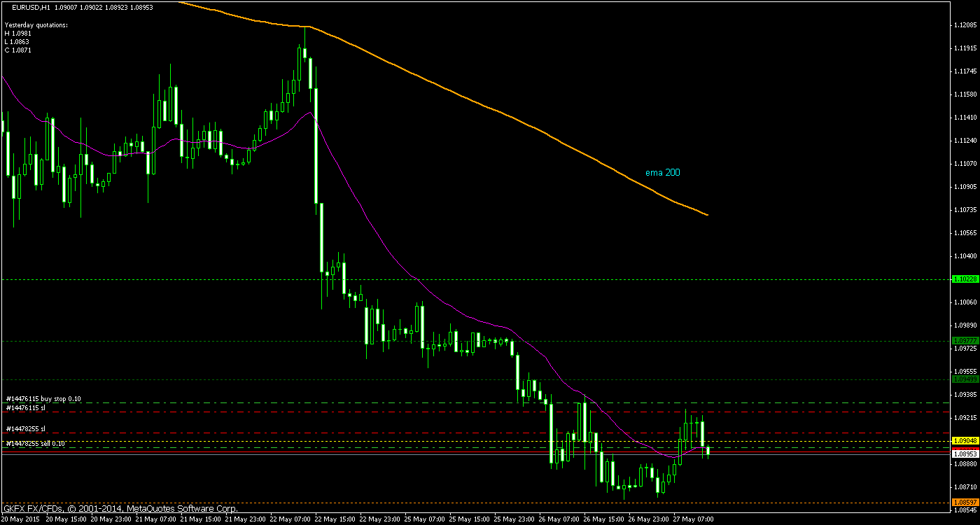
Task: Select the #14476115 buy stop 0.10 label
Action: click(x=43, y=398)
